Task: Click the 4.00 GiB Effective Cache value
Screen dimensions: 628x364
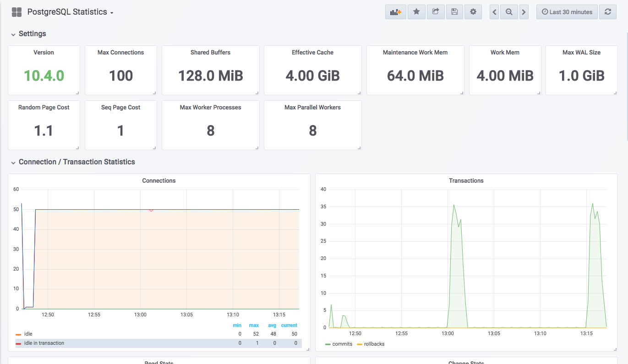Action: [313, 76]
